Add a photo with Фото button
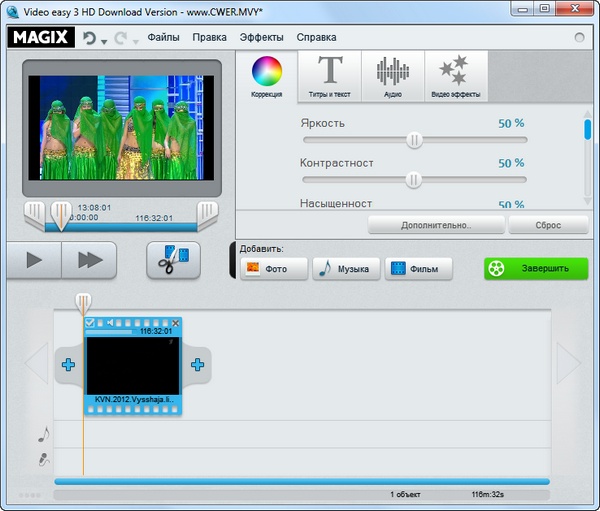This screenshot has height=511, width=600. click(x=274, y=269)
